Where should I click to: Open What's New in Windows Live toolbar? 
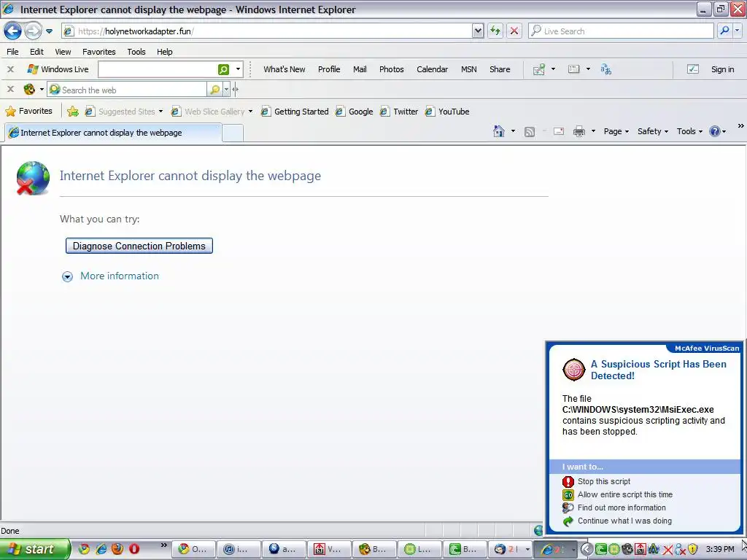(285, 69)
